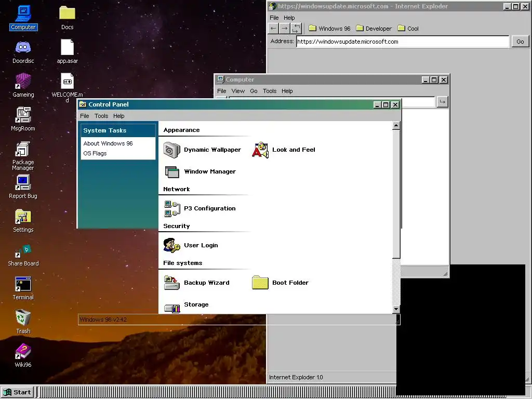
Task: Click the go arrow button in Computer window
Action: [x=443, y=101]
